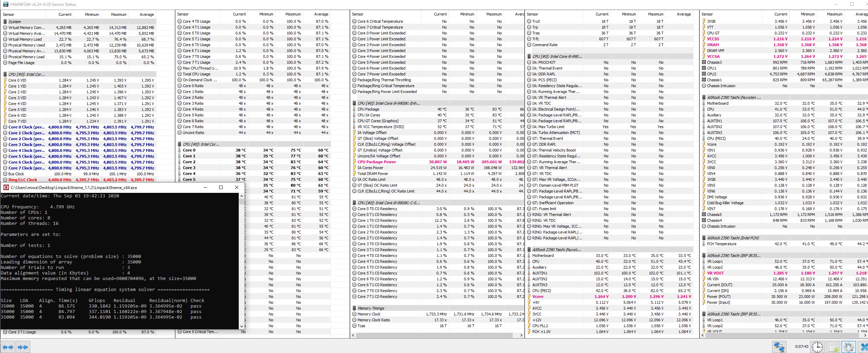Screen dimensions: 868x353
Task: Click the circle icon beside Command Rate
Action: (x=529, y=45)
